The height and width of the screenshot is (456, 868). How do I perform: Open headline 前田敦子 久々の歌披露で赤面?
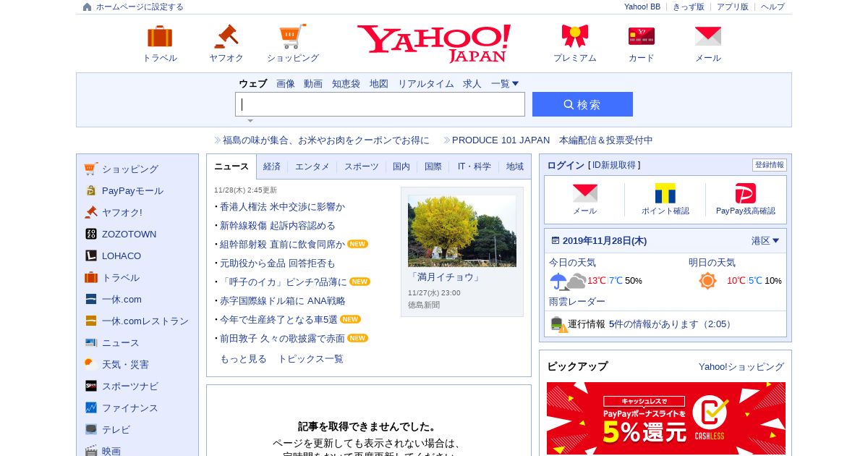point(283,339)
